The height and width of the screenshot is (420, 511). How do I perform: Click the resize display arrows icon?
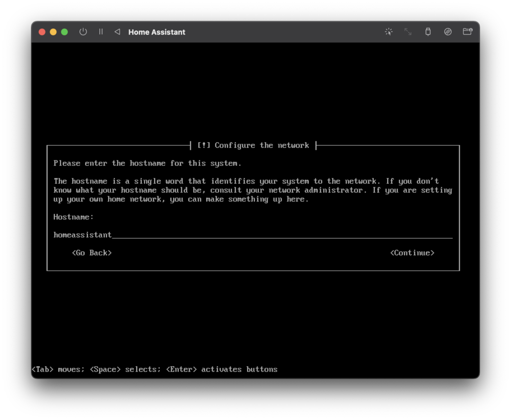coord(408,32)
